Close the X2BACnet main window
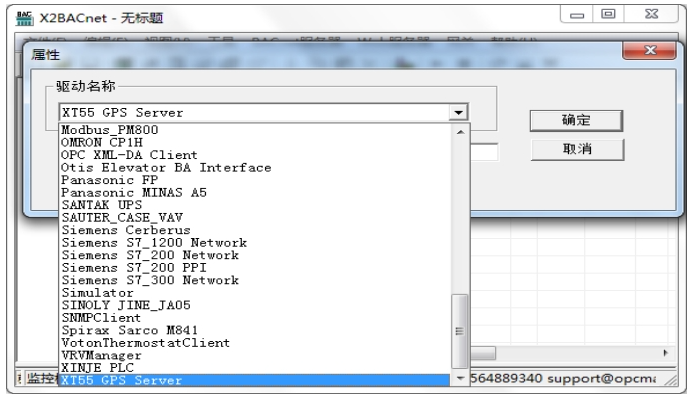Screen dimensions: 690x398 [651, 14]
